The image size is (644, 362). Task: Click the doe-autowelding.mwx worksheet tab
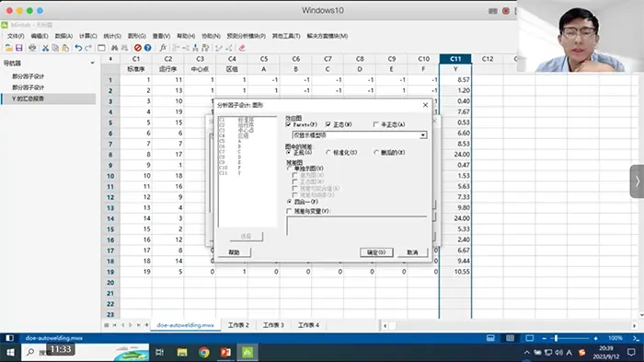(x=185, y=325)
